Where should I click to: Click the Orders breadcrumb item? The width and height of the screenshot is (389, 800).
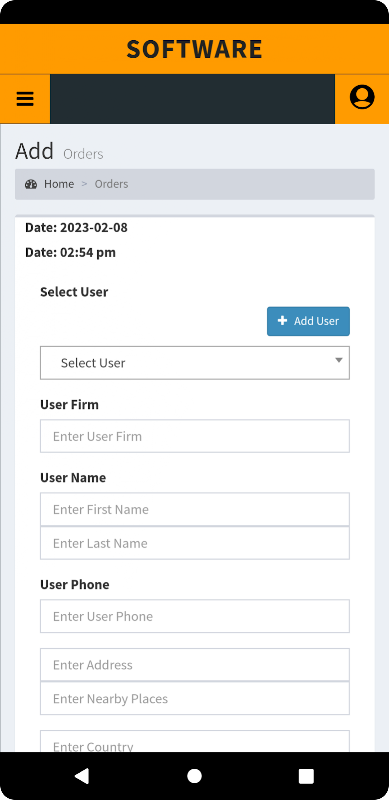(x=111, y=184)
